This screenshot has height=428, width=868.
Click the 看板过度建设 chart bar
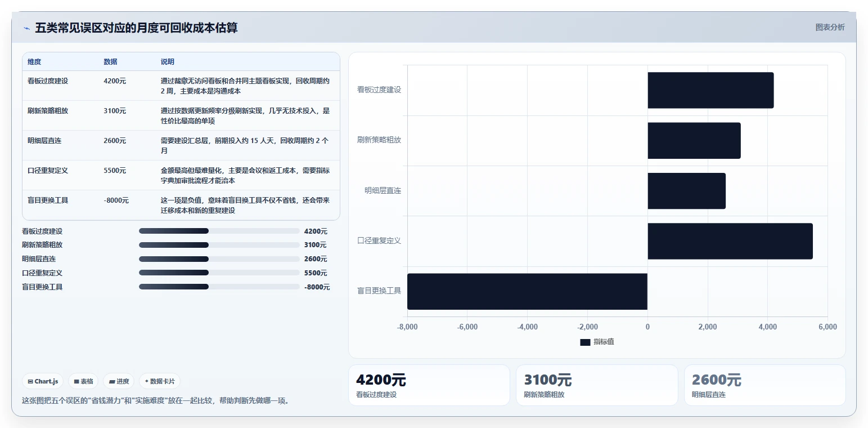(710, 90)
